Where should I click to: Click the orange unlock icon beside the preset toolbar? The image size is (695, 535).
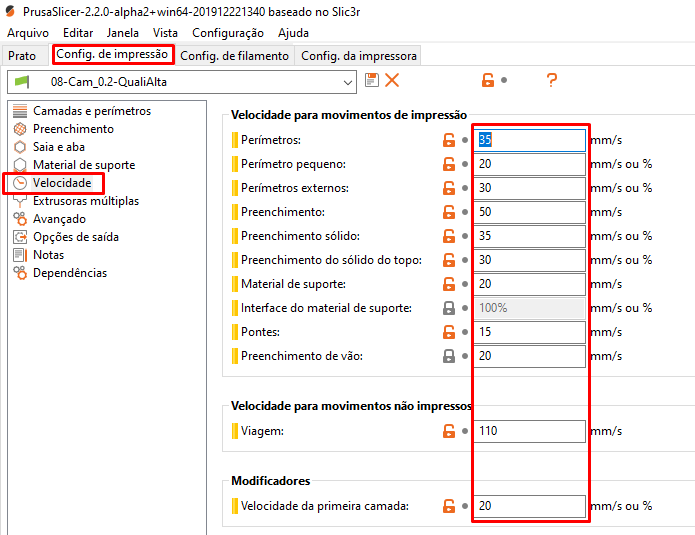(x=488, y=80)
